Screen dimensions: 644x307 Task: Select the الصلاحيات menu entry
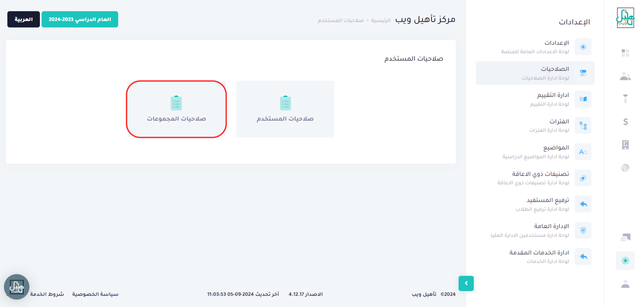tap(535, 73)
